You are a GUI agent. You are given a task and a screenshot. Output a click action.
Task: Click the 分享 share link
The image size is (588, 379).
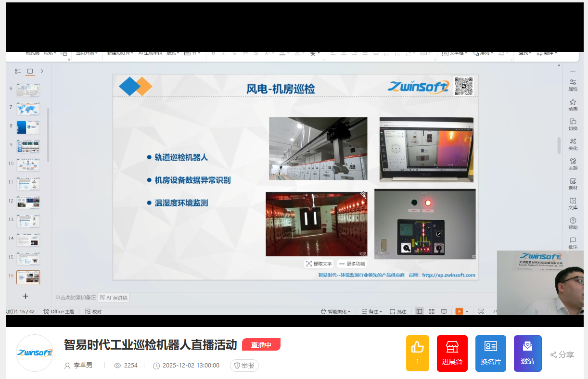click(x=562, y=355)
